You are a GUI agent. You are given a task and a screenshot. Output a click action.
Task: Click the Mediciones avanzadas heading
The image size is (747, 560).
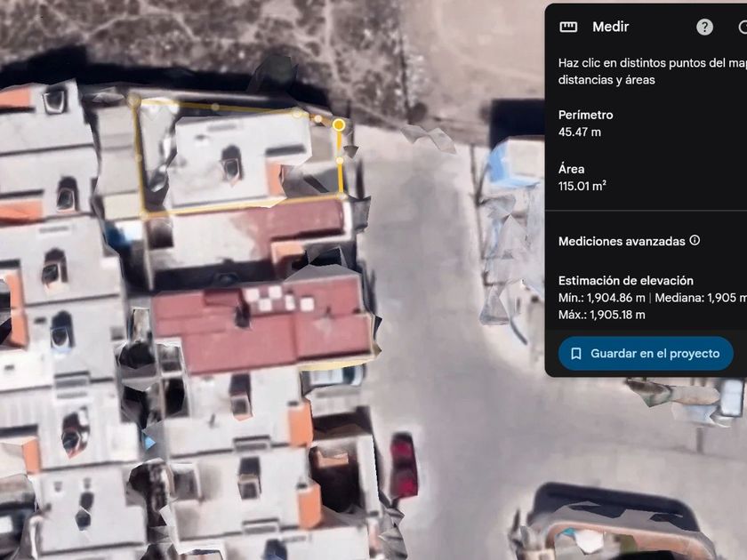pyautogui.click(x=622, y=242)
